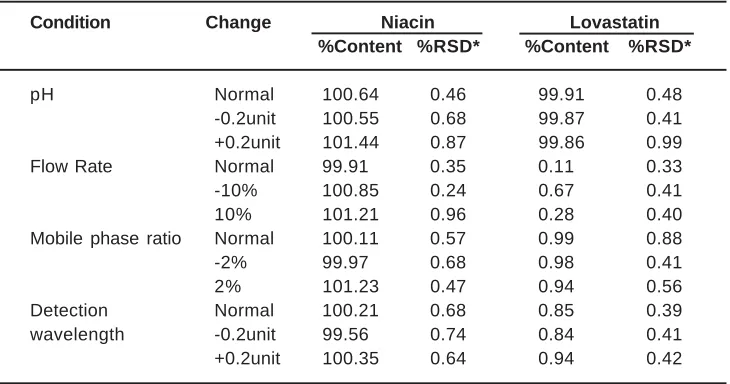Select the Lovastatin group header
Image resolution: width=730 pixels, height=384 pixels.
coord(615,22)
